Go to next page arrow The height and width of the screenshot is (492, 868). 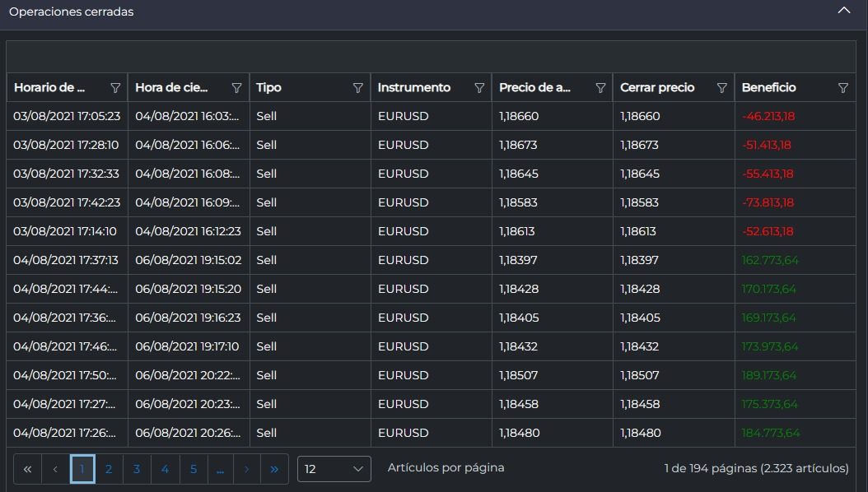(x=246, y=469)
